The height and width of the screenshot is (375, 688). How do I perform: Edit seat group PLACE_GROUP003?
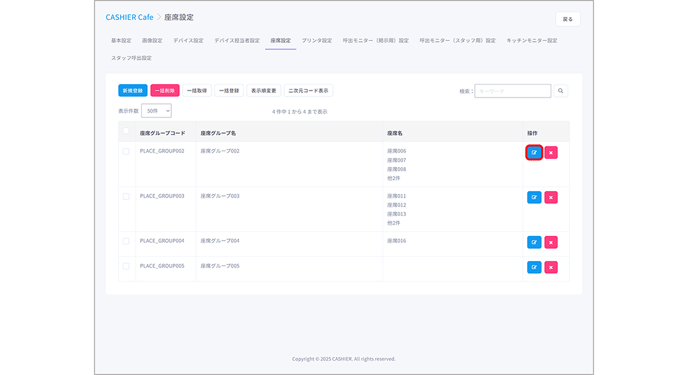534,197
